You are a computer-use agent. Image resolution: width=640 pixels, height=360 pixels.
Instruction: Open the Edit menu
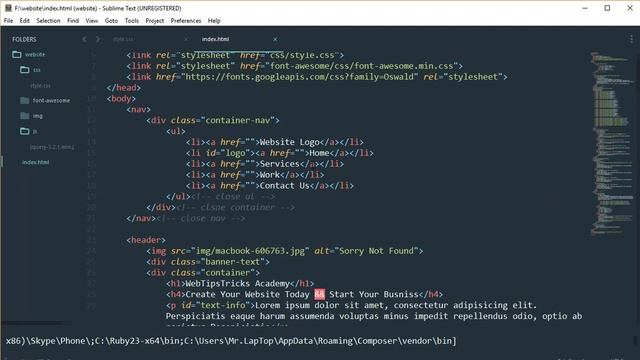point(24,21)
